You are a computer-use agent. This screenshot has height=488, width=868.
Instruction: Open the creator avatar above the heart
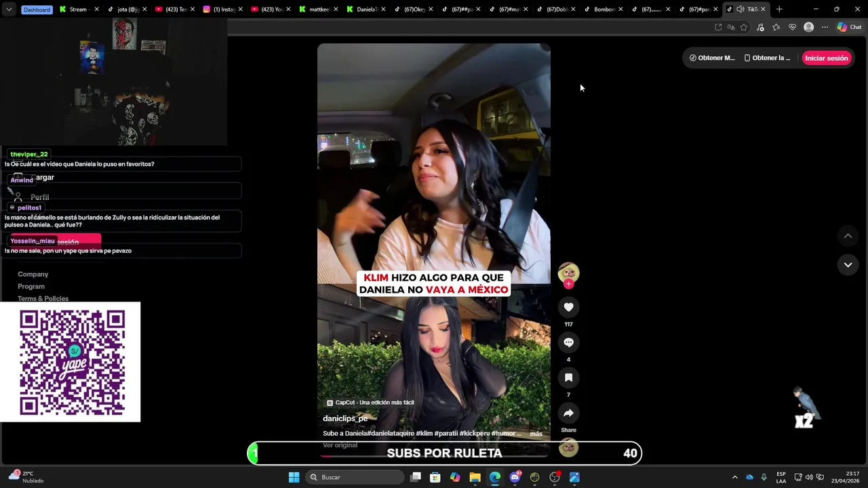(568, 272)
